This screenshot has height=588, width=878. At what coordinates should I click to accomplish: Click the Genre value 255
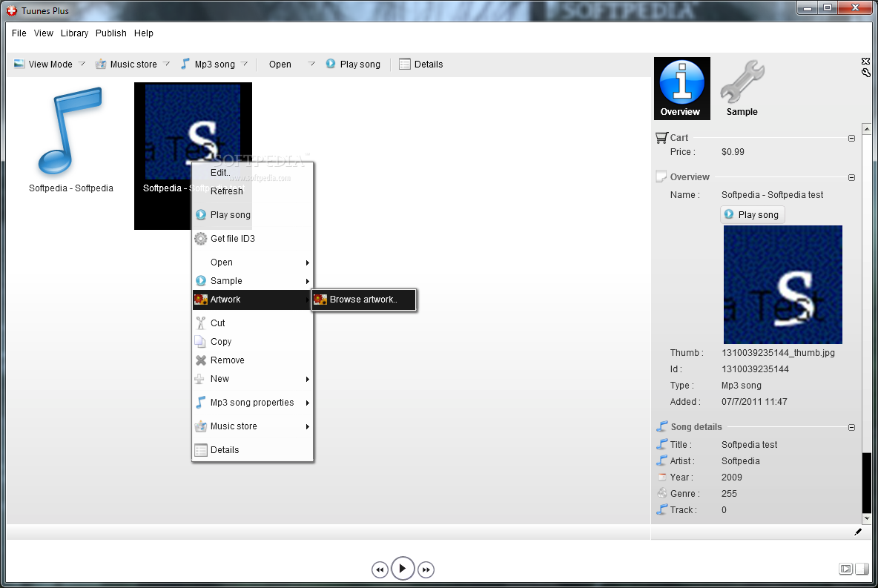click(729, 493)
